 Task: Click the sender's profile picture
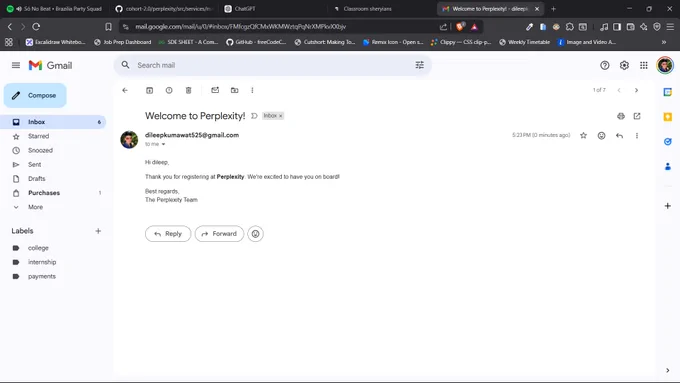(x=129, y=140)
